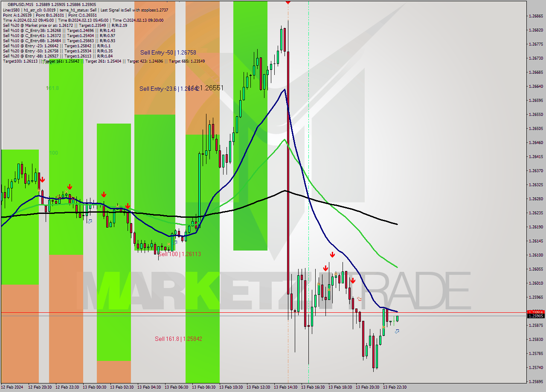Click the blue outline arrow near 13 Feb 00:30
The width and height of the screenshot is (546, 392).
point(90,221)
